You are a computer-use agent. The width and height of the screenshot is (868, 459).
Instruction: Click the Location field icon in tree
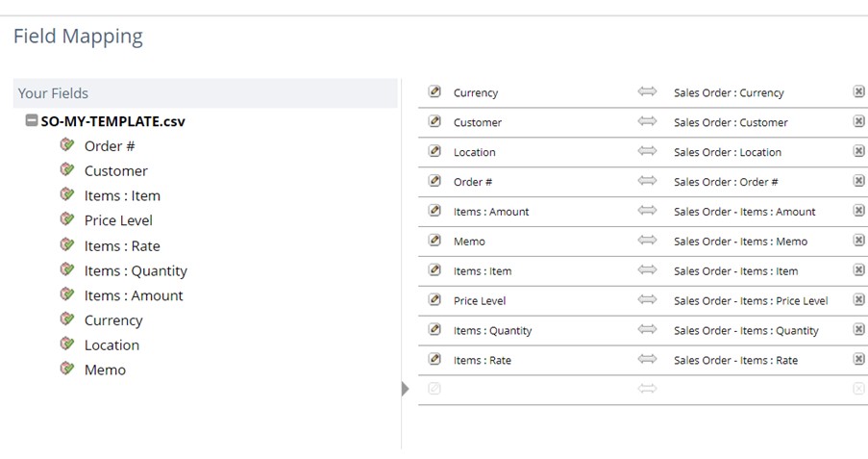66,344
